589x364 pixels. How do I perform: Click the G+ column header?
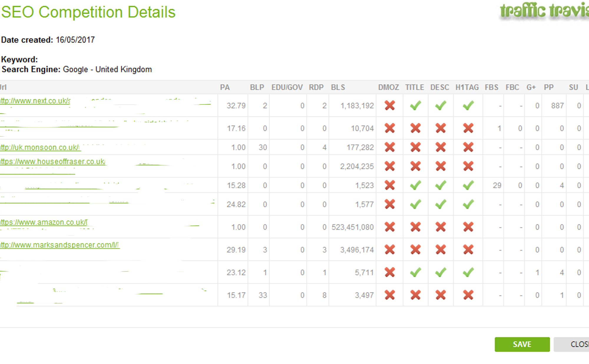coord(531,87)
